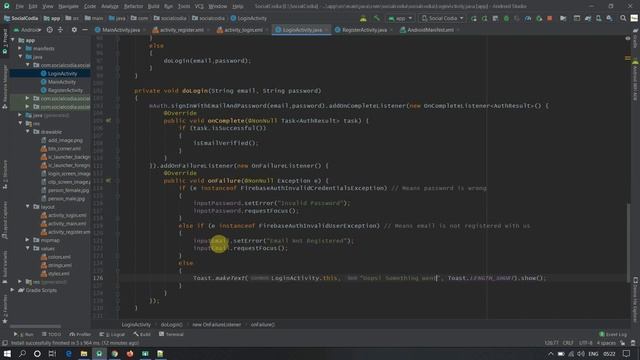The width and height of the screenshot is (640, 360).
Task: Open the VCS menu
Action: [199, 7]
